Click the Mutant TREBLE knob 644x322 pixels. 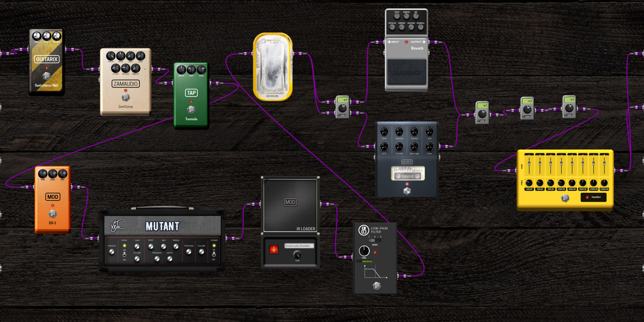(176, 246)
